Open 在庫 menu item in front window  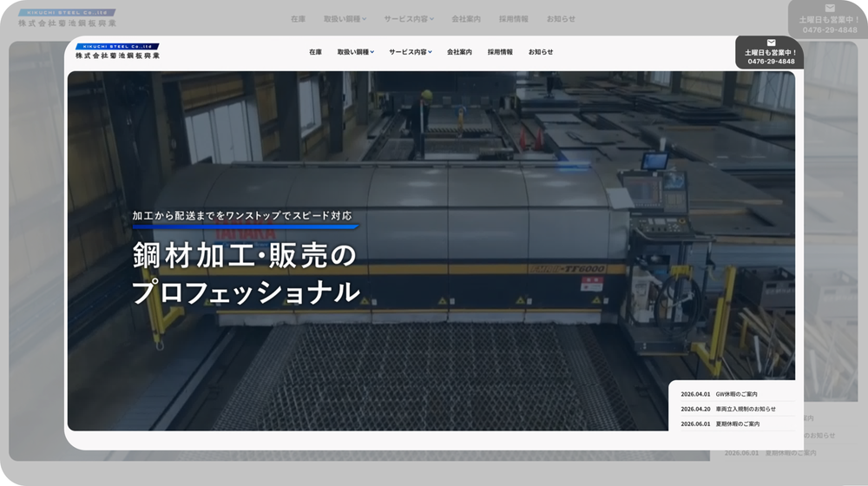coord(316,52)
